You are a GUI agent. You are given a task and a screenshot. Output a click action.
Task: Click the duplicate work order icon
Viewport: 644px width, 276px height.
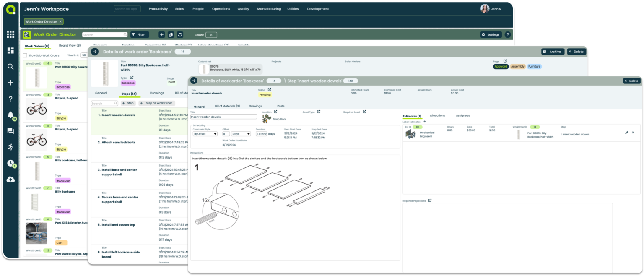point(171,35)
